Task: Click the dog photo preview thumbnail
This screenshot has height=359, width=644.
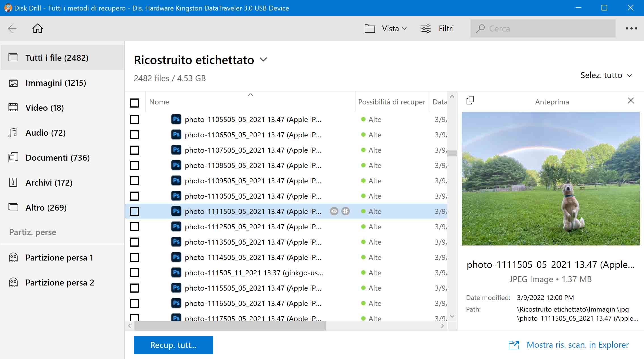Action: tap(550, 179)
